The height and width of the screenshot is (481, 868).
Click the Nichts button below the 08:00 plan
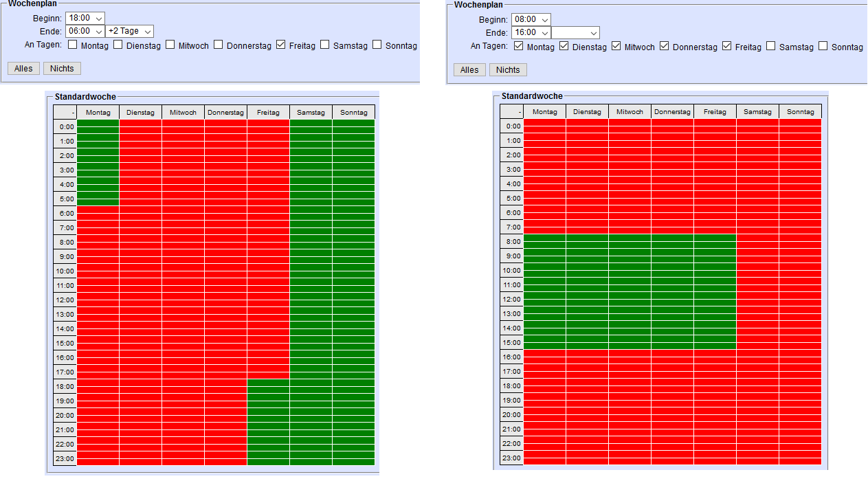tap(508, 69)
